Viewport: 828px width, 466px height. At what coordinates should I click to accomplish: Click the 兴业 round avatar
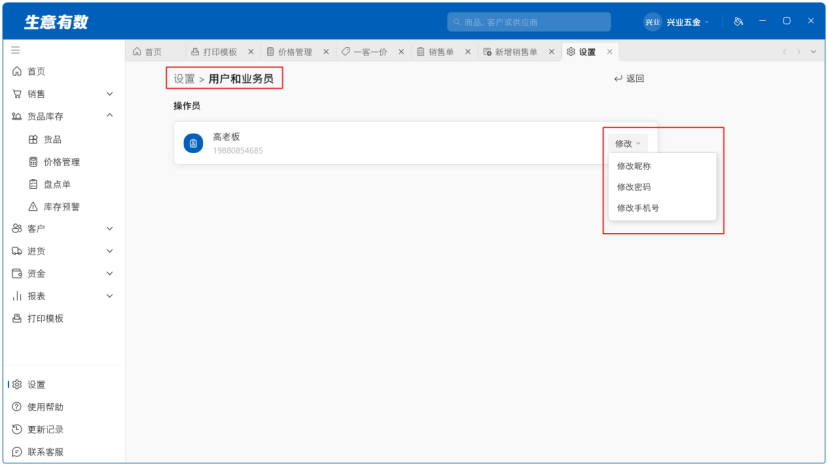(653, 22)
